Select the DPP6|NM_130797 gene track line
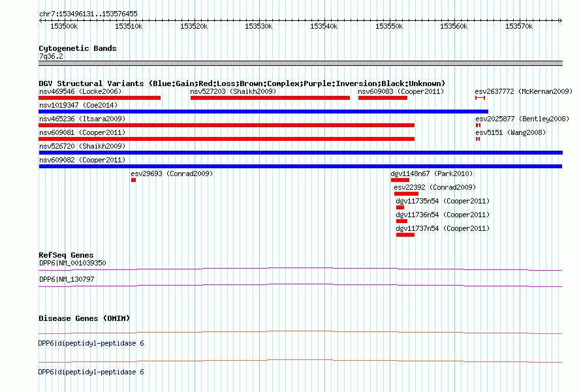Viewport: 581px width, 392px height. tap(300, 286)
